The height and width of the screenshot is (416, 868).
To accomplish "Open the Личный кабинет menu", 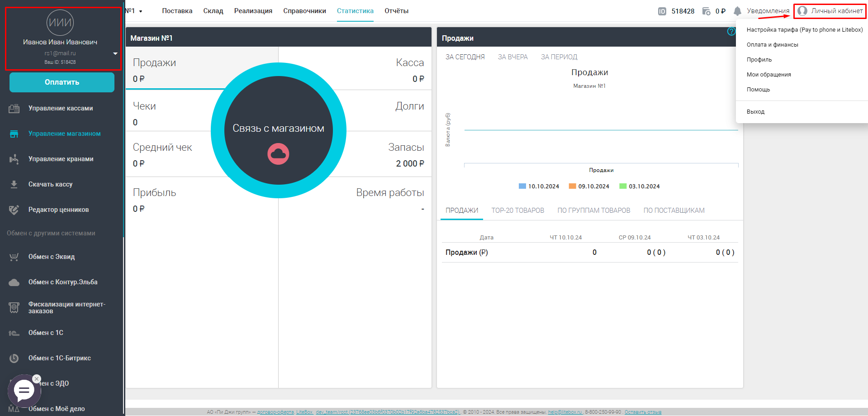I will pyautogui.click(x=830, y=11).
